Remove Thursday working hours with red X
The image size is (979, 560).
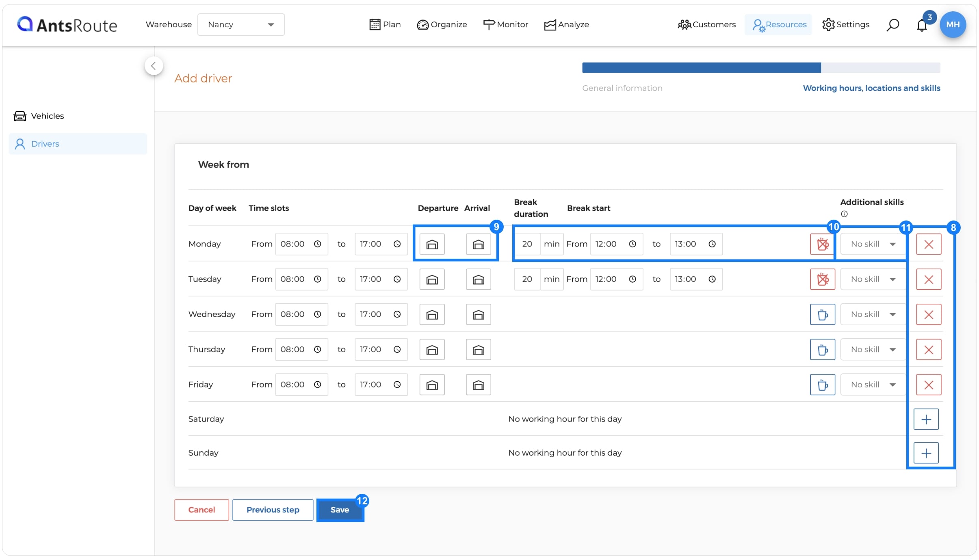click(929, 350)
